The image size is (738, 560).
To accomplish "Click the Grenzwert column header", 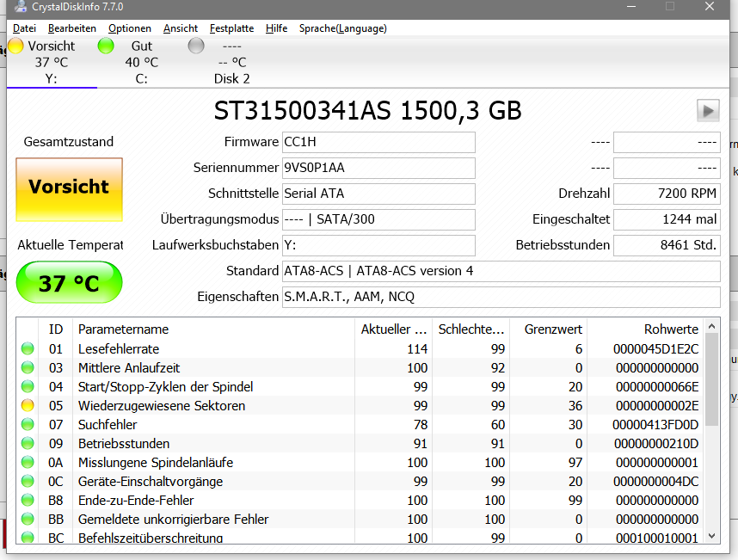I will tap(548, 329).
